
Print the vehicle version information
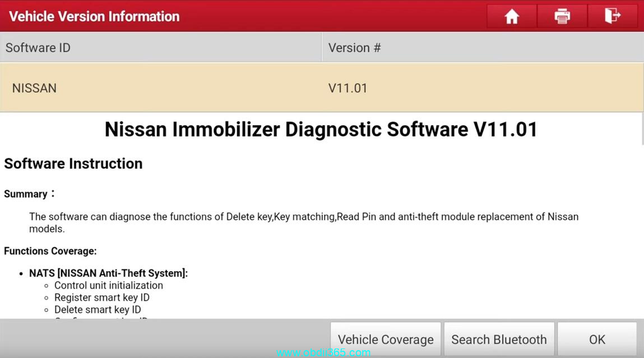[562, 16]
